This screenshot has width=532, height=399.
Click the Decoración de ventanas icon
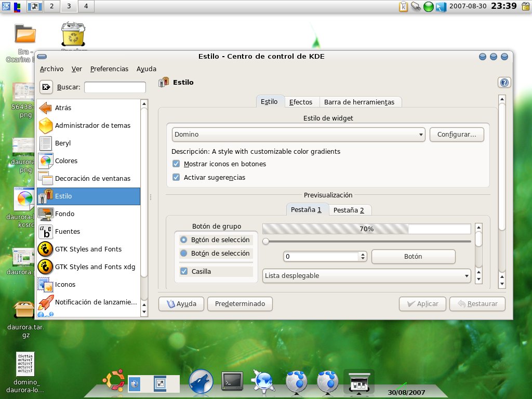pos(46,179)
